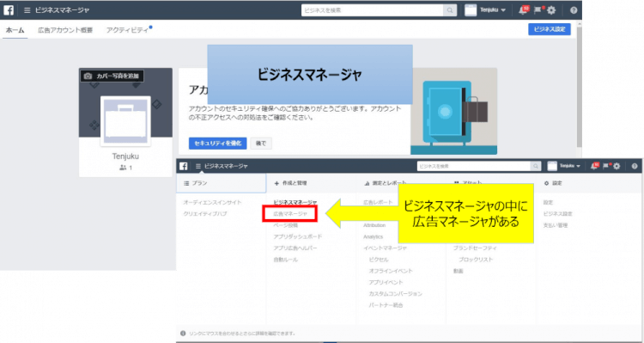Click Tenjuku briefcase profile picture

point(125,121)
